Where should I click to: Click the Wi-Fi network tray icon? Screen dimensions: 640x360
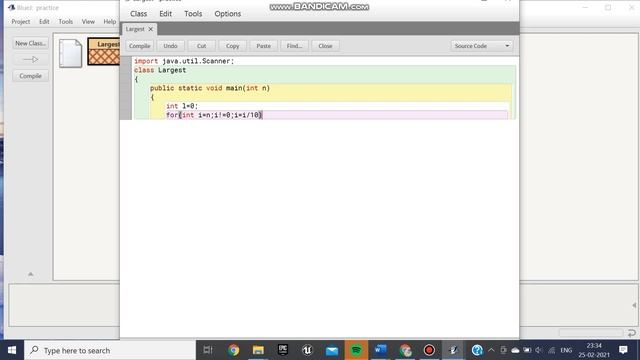click(x=551, y=350)
